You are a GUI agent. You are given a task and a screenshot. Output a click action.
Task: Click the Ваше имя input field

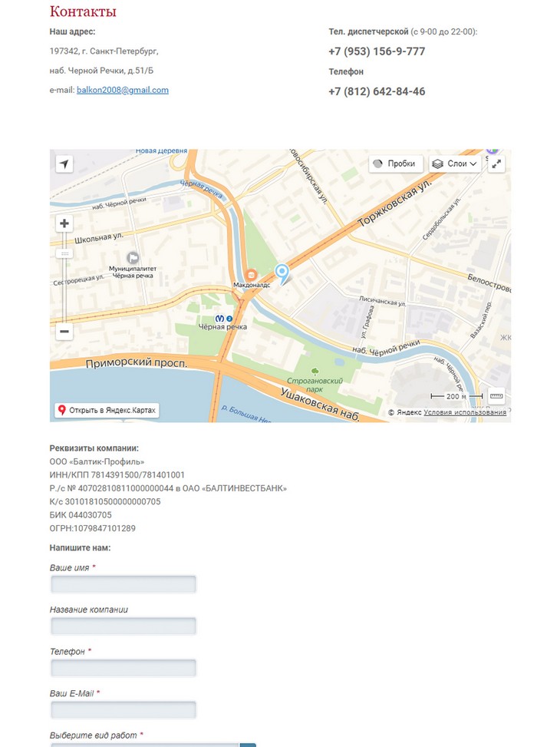coord(124,584)
